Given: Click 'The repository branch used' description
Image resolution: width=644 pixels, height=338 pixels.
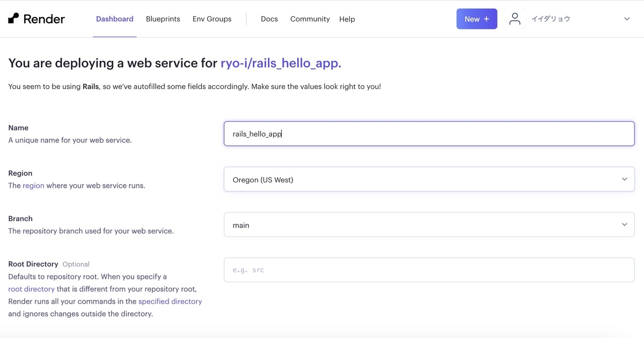Looking at the screenshot, I should tap(91, 231).
